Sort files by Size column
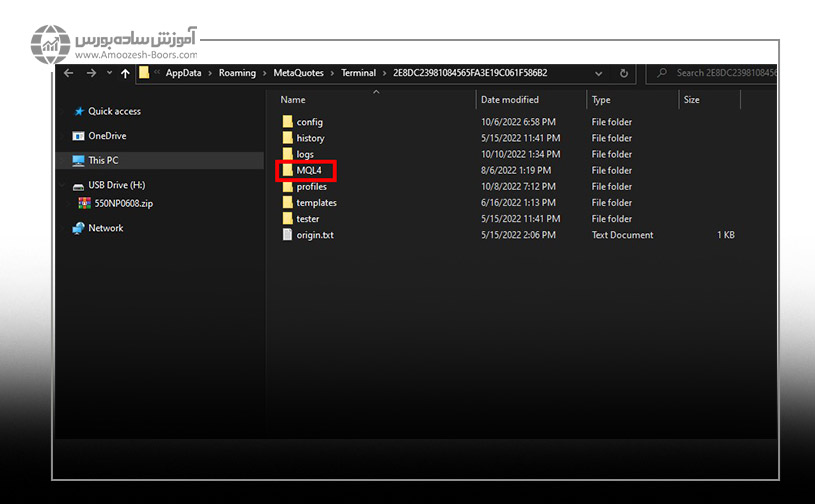Image resolution: width=815 pixels, height=504 pixels. [x=691, y=100]
